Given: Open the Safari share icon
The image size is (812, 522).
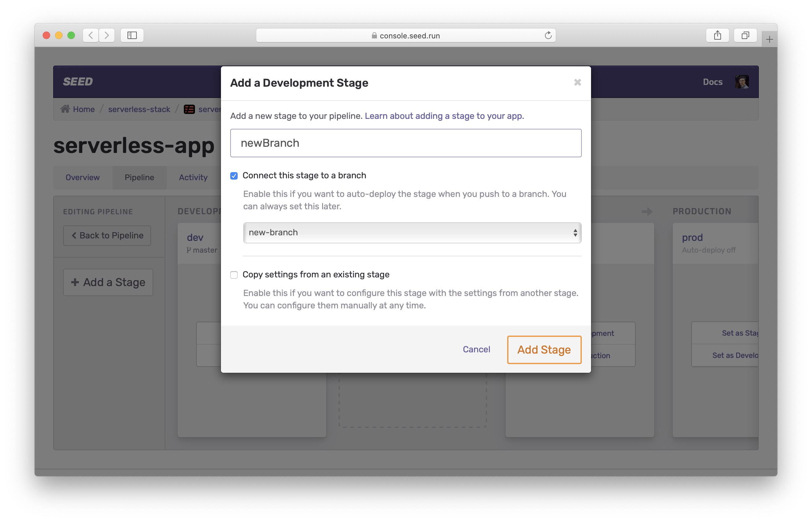Looking at the screenshot, I should pos(717,35).
